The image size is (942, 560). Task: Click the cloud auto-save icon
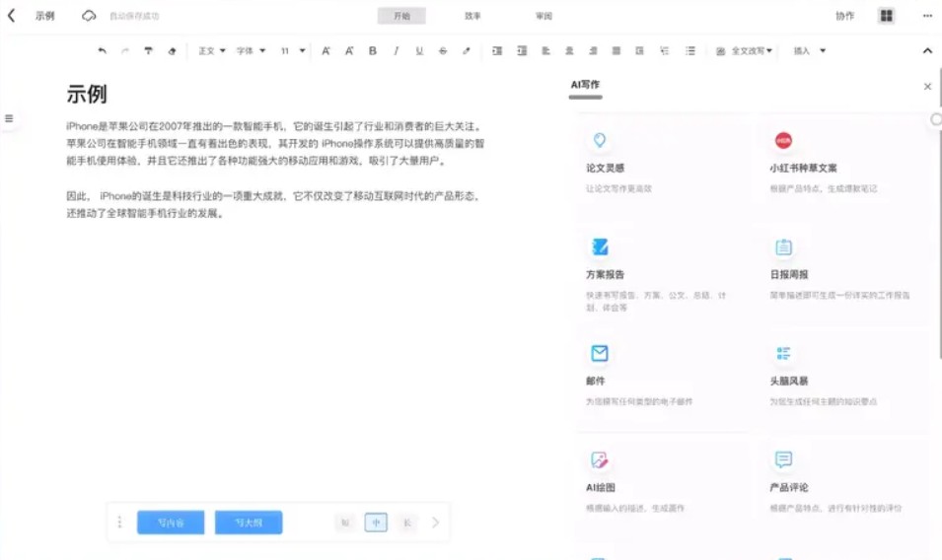(89, 16)
